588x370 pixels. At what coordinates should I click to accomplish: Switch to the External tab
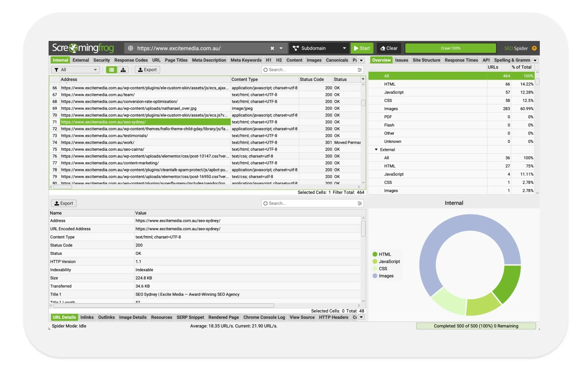pyautogui.click(x=81, y=60)
